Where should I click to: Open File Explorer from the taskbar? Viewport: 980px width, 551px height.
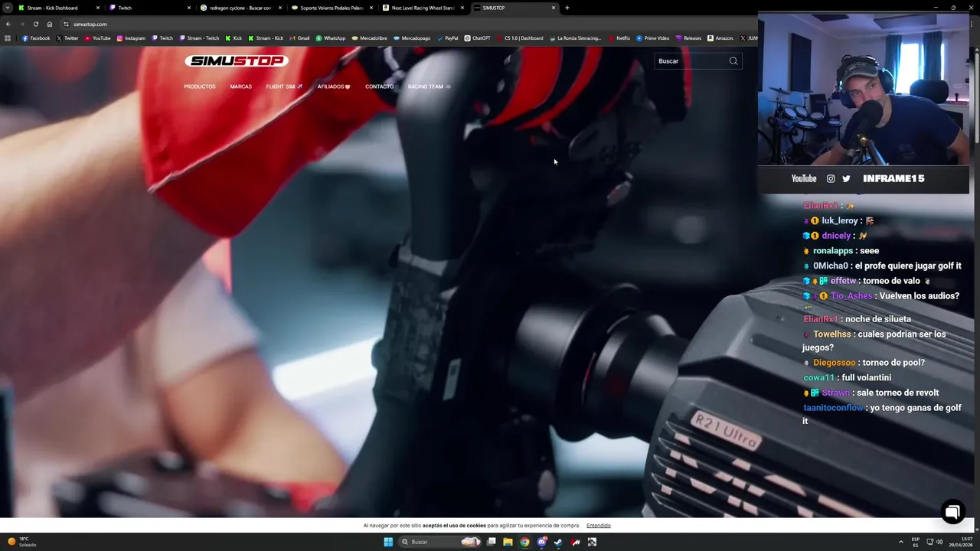[508, 542]
